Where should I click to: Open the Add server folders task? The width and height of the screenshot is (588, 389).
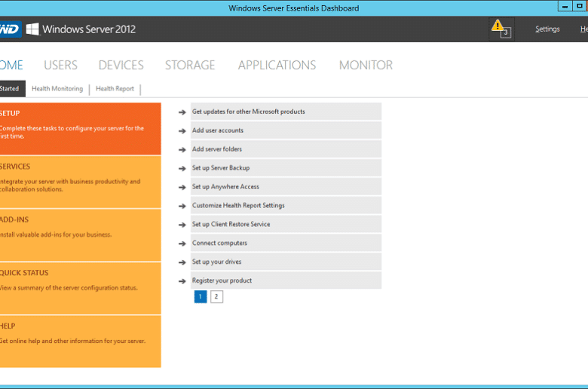point(286,149)
